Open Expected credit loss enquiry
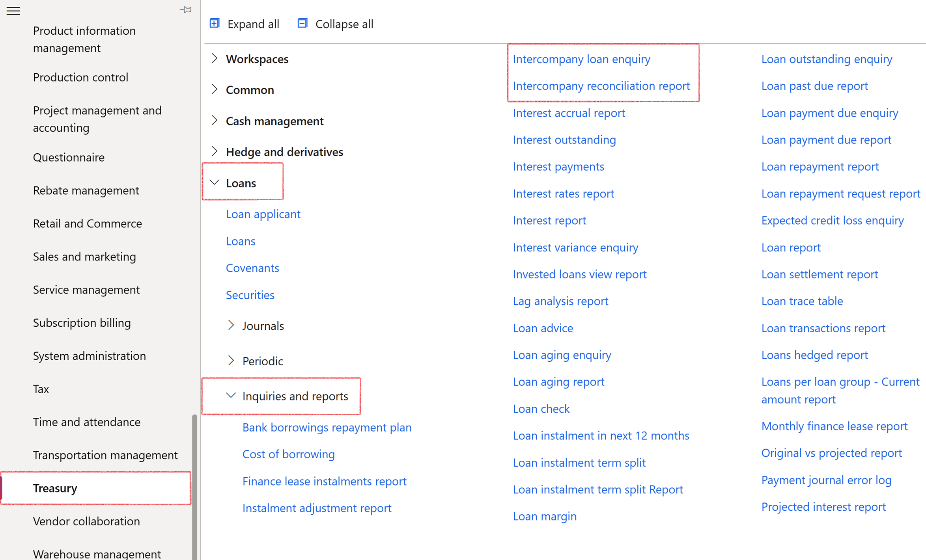This screenshot has width=926, height=560. (x=833, y=220)
